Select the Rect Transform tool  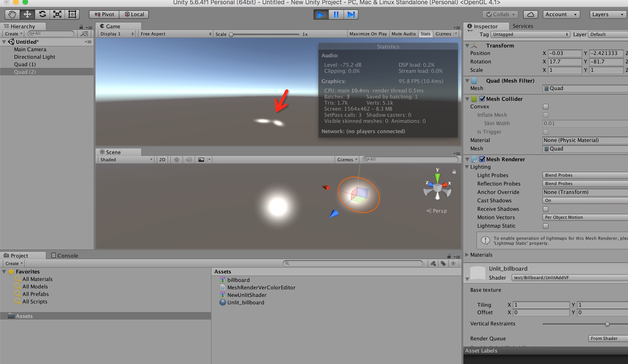click(x=72, y=14)
